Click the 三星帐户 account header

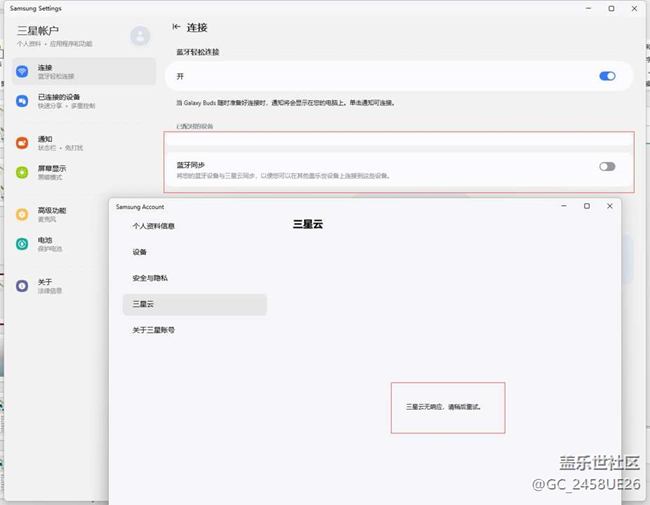[x=40, y=32]
